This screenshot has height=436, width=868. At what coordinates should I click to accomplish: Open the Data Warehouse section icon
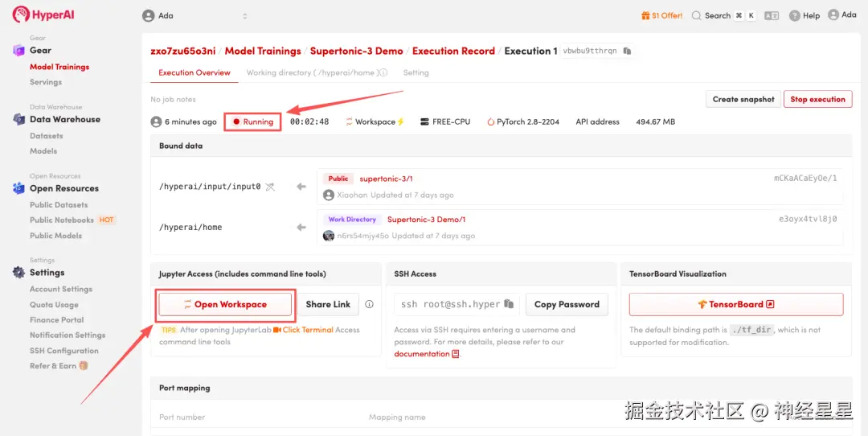(x=18, y=119)
